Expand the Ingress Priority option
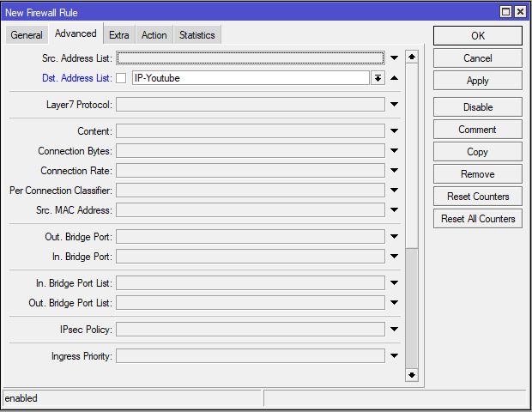 pos(394,356)
